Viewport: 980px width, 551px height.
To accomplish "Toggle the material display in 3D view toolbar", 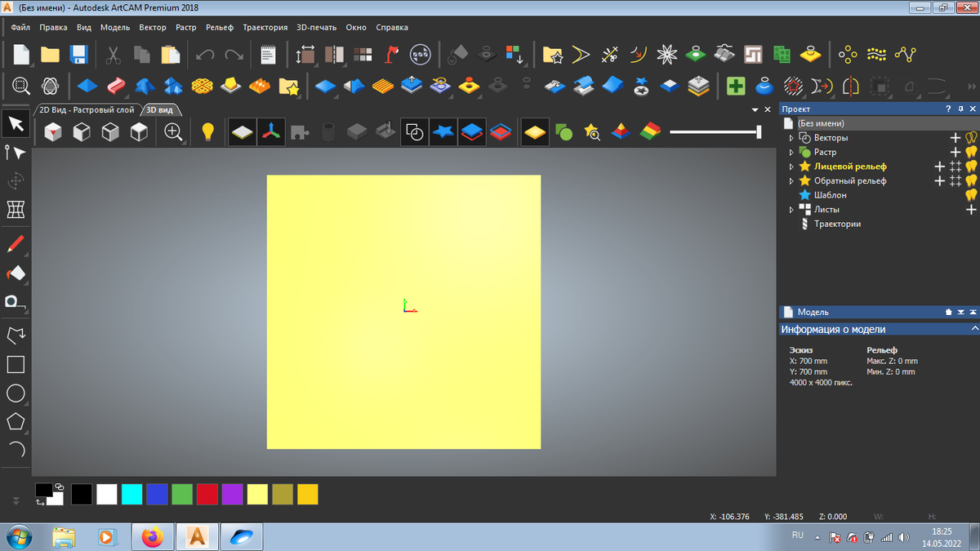I will pos(243,131).
